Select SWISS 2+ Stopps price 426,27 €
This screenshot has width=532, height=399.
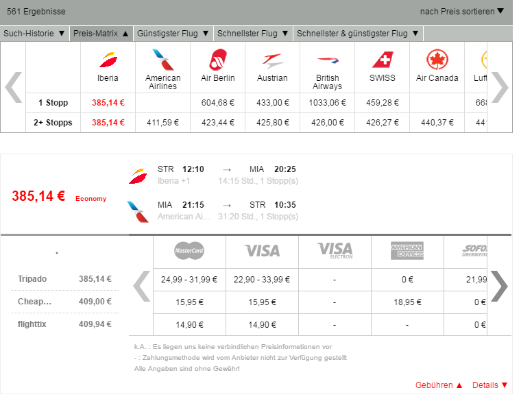pos(383,123)
